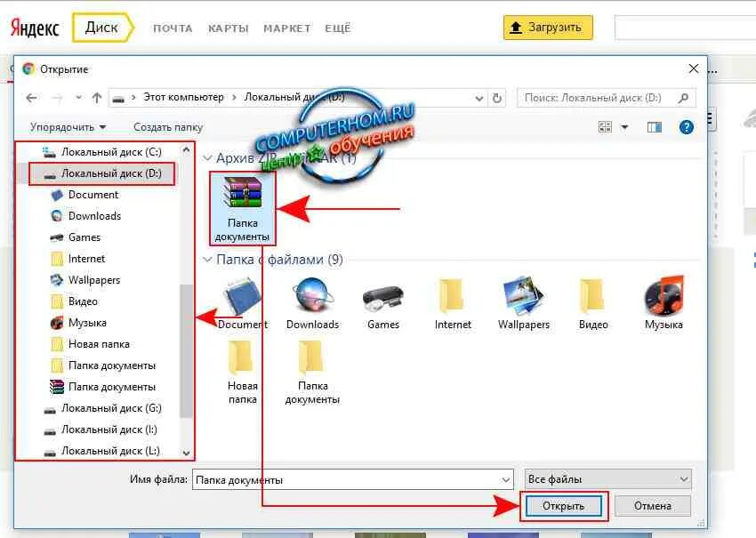Open view options dropdown arrow
Screen dimensions: 756x538
click(x=624, y=127)
